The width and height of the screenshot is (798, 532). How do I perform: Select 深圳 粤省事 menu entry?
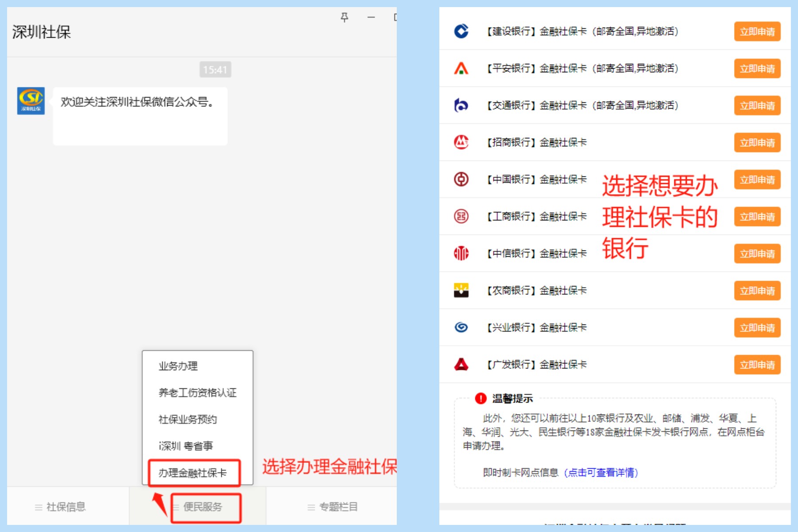click(x=186, y=446)
